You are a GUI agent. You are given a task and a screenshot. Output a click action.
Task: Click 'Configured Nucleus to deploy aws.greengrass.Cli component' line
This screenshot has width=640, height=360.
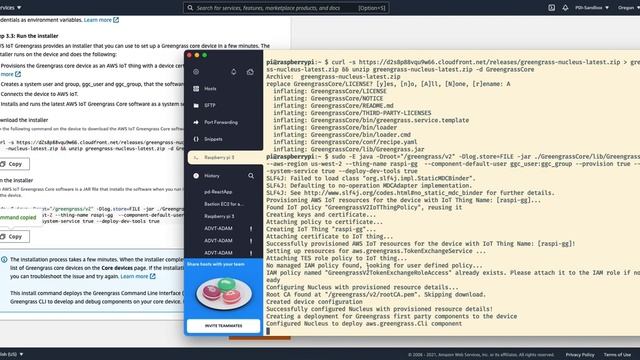[x=364, y=324]
